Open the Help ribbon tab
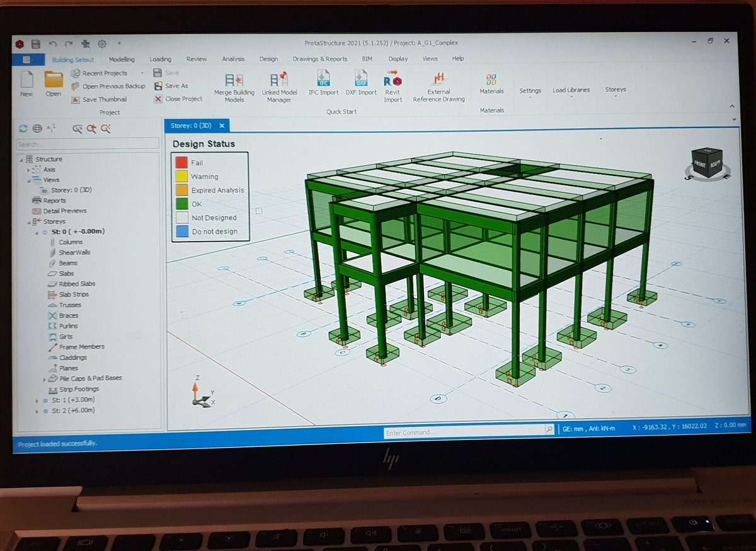756x551 pixels. pos(458,58)
